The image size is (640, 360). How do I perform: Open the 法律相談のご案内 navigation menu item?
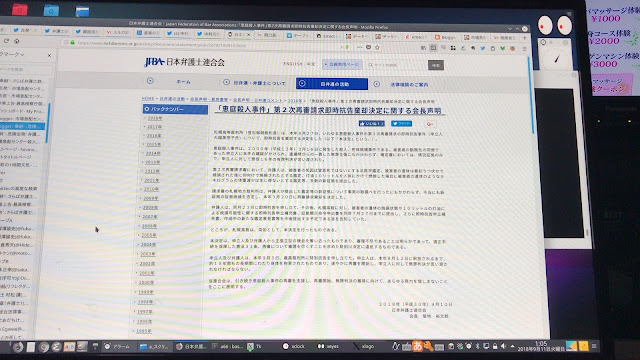click(x=409, y=84)
